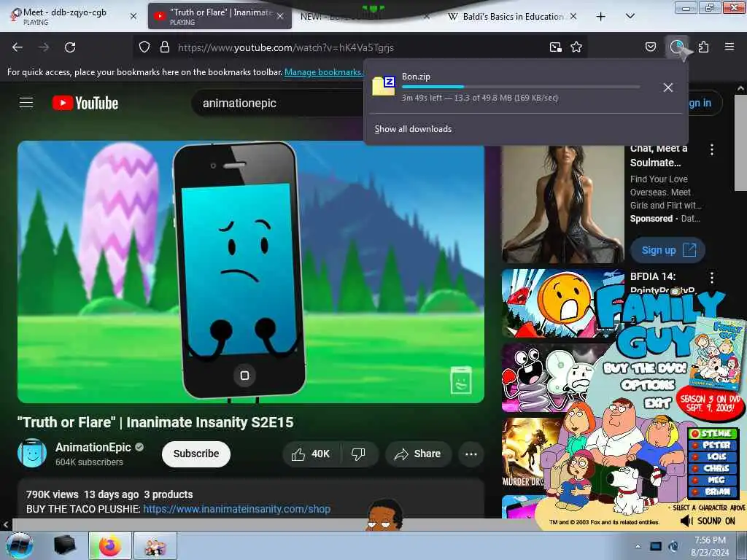Open Family Guy app in taskbar
The width and height of the screenshot is (747, 560).
[155, 545]
